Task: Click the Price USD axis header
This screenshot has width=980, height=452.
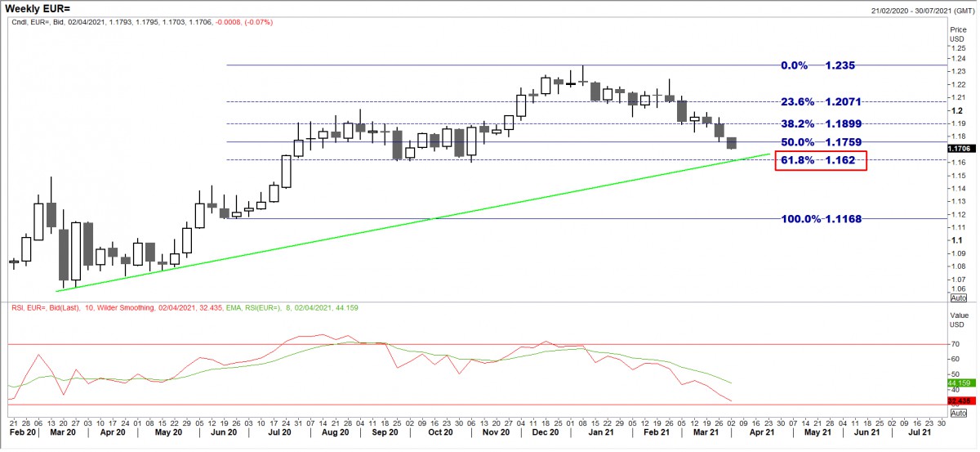Action: pyautogui.click(x=957, y=34)
